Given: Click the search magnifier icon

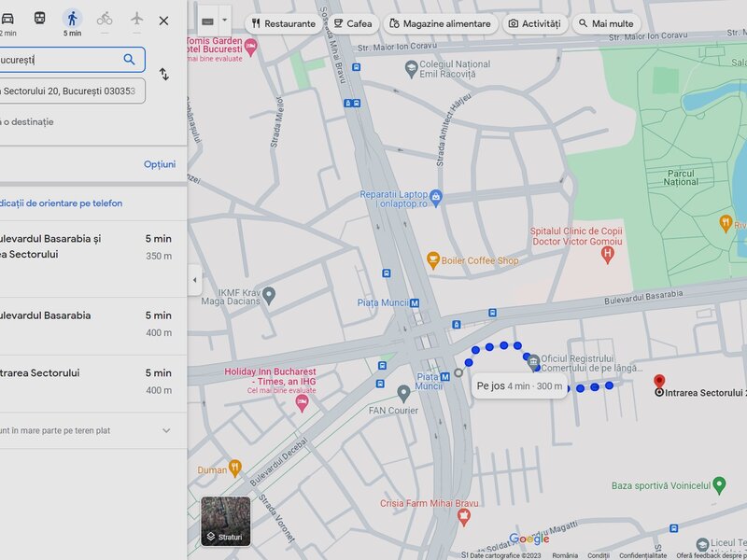Looking at the screenshot, I should (x=129, y=60).
